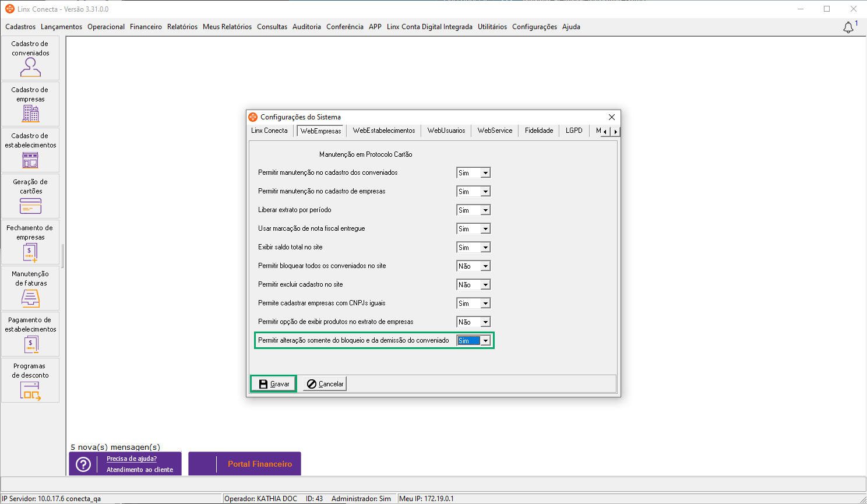Open the Conferência menu
This screenshot has width=867, height=504.
345,27
